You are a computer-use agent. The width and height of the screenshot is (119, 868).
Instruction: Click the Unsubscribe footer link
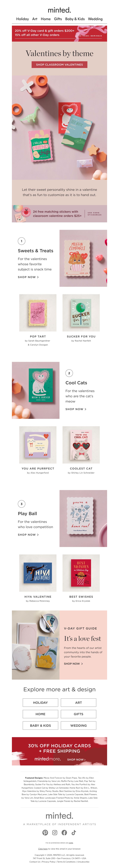[83, 861]
